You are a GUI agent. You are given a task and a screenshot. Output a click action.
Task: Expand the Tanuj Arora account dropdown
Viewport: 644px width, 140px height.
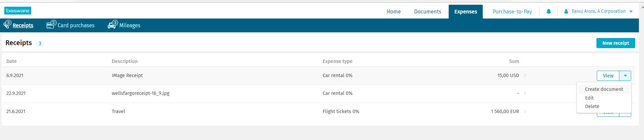click(x=631, y=11)
